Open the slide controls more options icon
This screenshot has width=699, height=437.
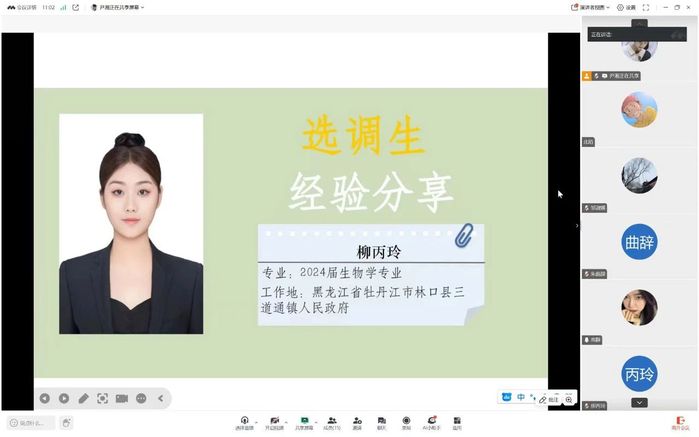tap(141, 398)
